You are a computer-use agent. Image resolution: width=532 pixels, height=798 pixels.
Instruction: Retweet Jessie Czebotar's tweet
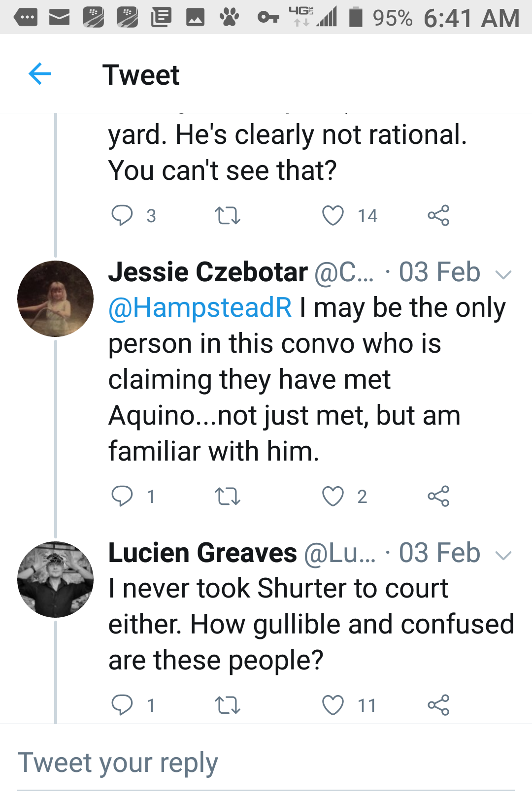[228, 496]
